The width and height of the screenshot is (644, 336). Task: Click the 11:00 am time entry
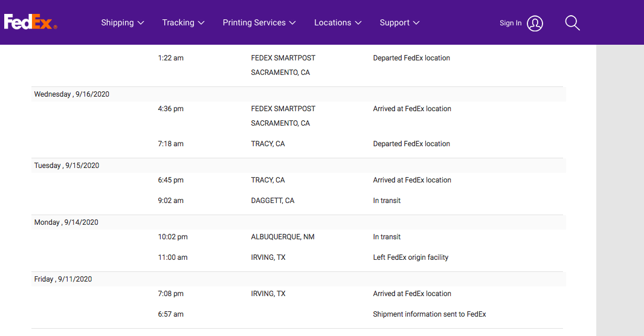tap(173, 257)
